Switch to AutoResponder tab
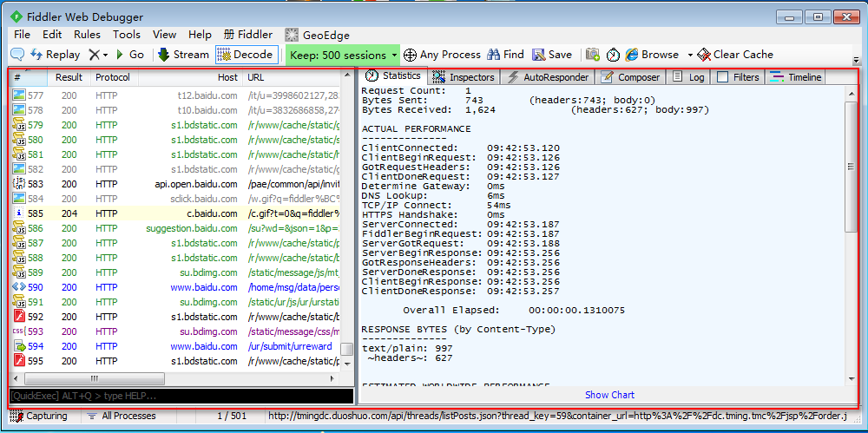This screenshot has width=868, height=433. [548, 77]
